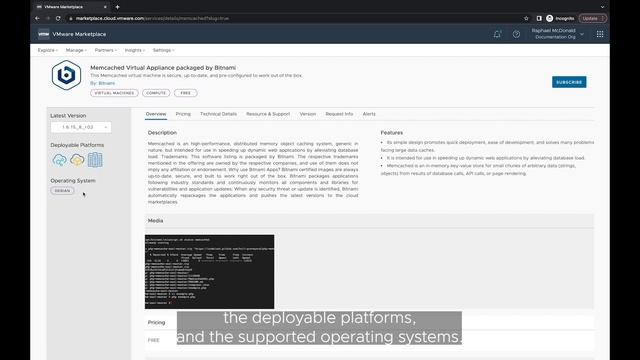Open a new browser tab
This screenshot has height=360, width=640.
(117, 7)
